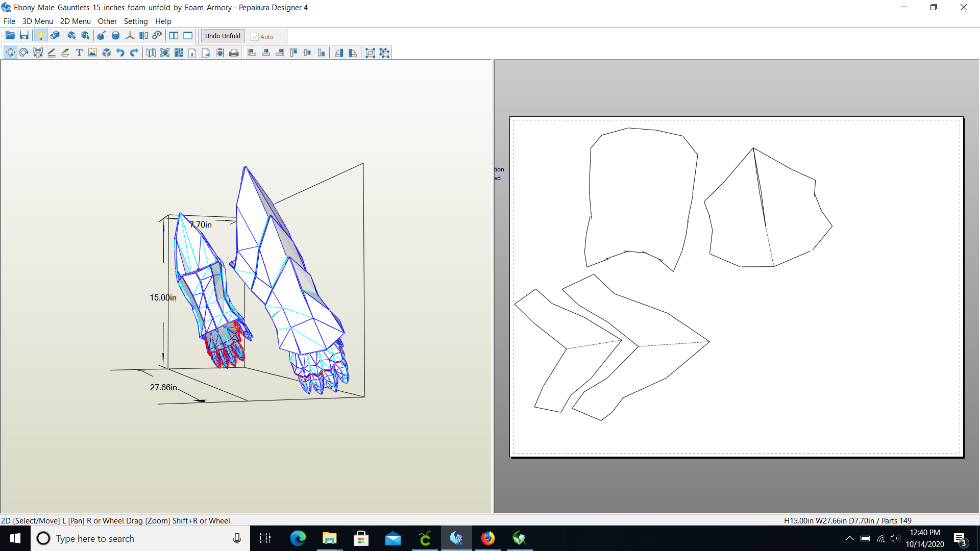Toggle the light source icon
Image resolution: width=980 pixels, height=551 pixels.
41,35
